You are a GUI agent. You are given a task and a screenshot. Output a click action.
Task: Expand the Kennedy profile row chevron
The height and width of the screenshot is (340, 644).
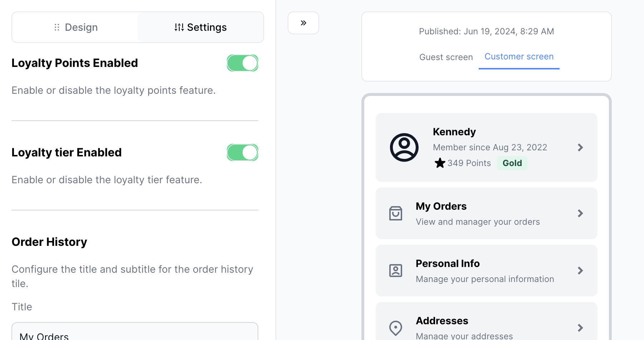(580, 147)
